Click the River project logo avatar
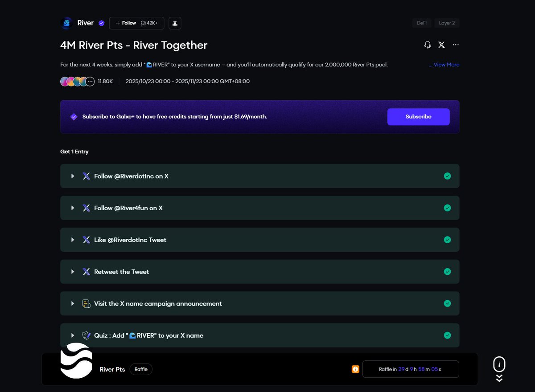535x392 pixels. click(66, 23)
